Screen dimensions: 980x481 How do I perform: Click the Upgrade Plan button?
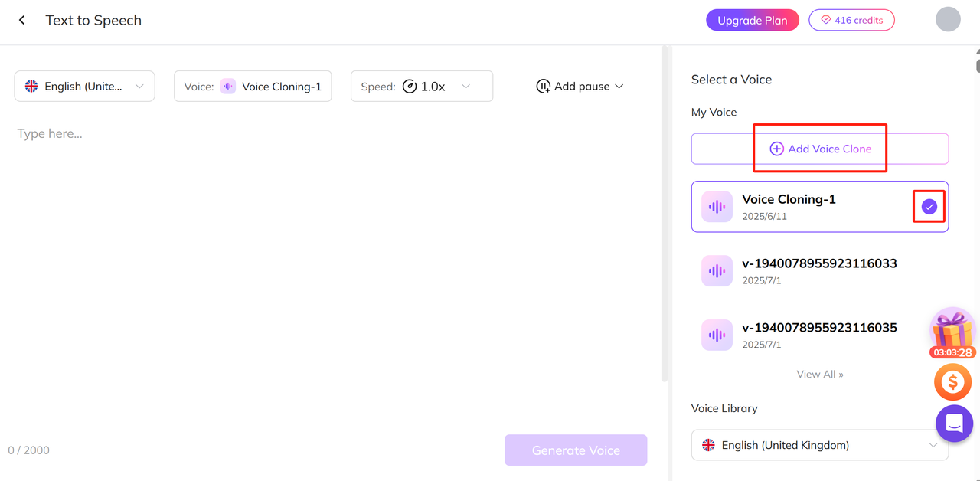click(x=752, y=21)
